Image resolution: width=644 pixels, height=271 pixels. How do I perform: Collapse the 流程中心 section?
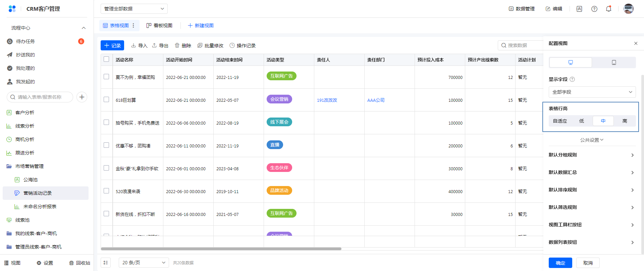(84, 28)
